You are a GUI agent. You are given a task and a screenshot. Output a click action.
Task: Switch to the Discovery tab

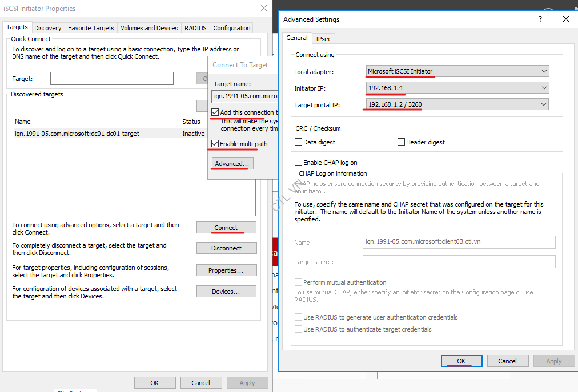pos(48,27)
